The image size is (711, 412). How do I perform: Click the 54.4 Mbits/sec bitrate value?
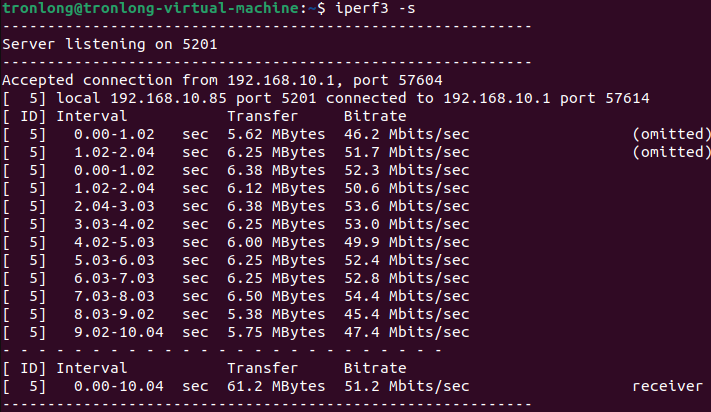tap(407, 296)
